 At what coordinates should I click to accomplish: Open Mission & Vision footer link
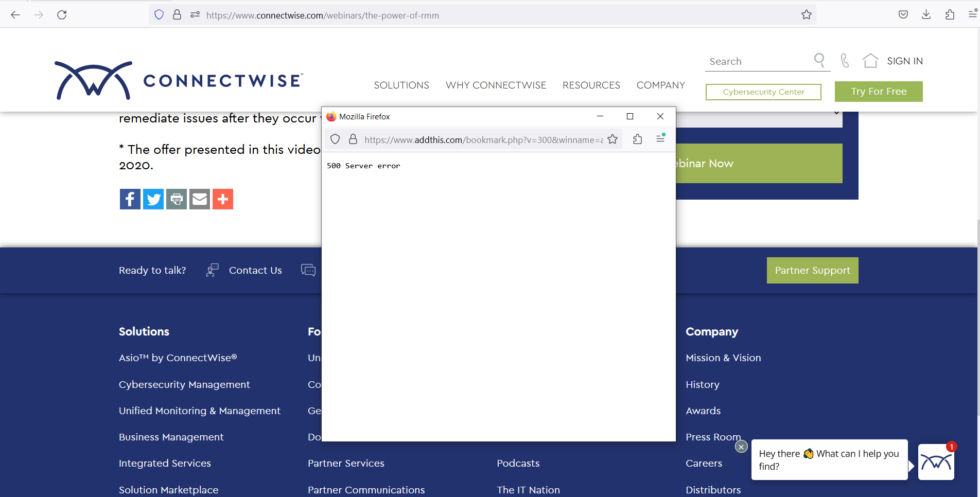(723, 358)
